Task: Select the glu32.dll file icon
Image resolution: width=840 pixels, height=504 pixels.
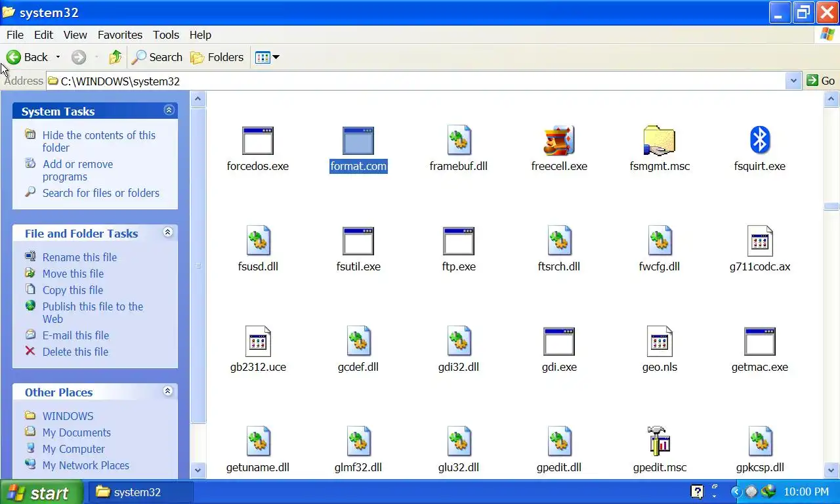Action: pos(459,442)
